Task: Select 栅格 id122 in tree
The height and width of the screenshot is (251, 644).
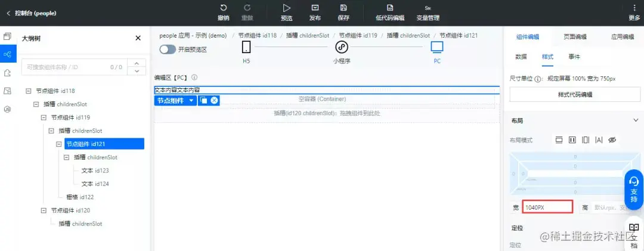Action: tap(80, 197)
